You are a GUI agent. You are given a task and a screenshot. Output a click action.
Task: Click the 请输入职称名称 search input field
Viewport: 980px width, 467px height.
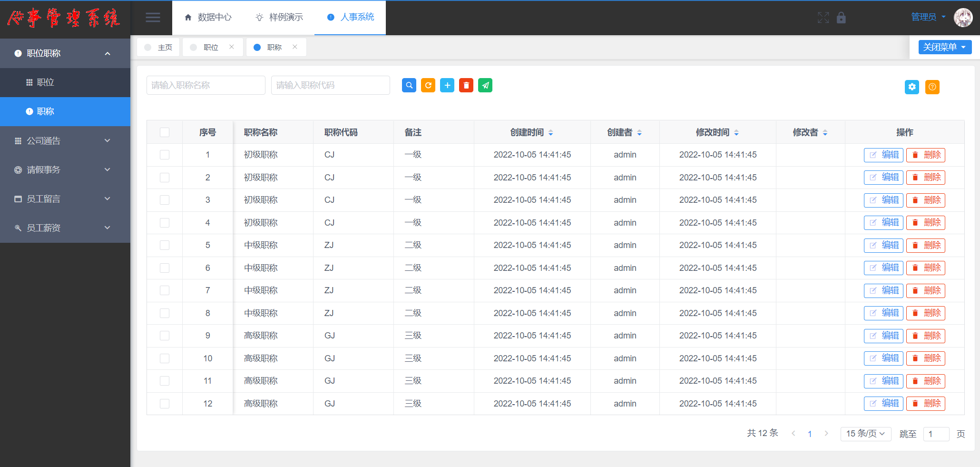206,85
